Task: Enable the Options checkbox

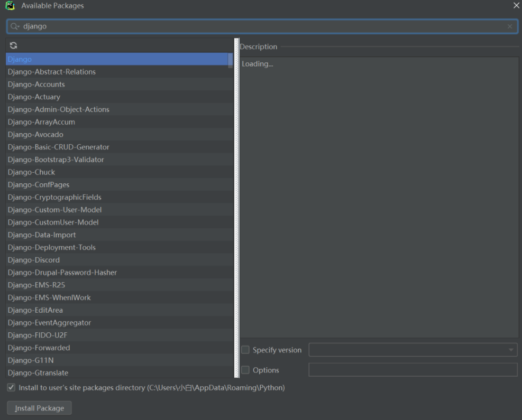Action: coord(245,370)
